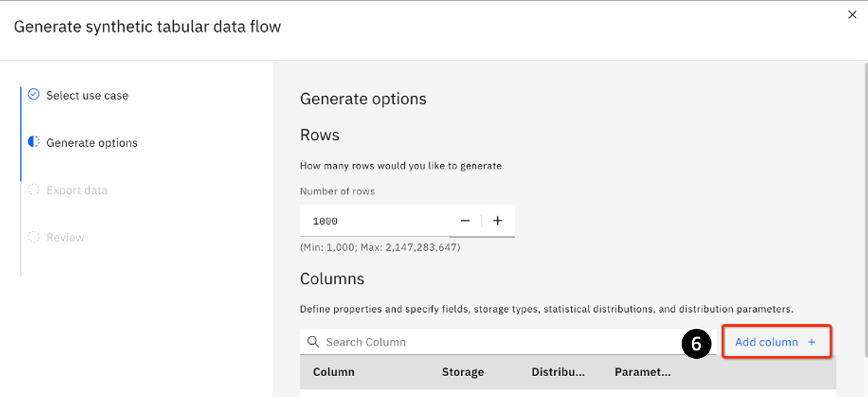Click the Number of rows input
The height and width of the screenshot is (397, 868).
click(376, 221)
